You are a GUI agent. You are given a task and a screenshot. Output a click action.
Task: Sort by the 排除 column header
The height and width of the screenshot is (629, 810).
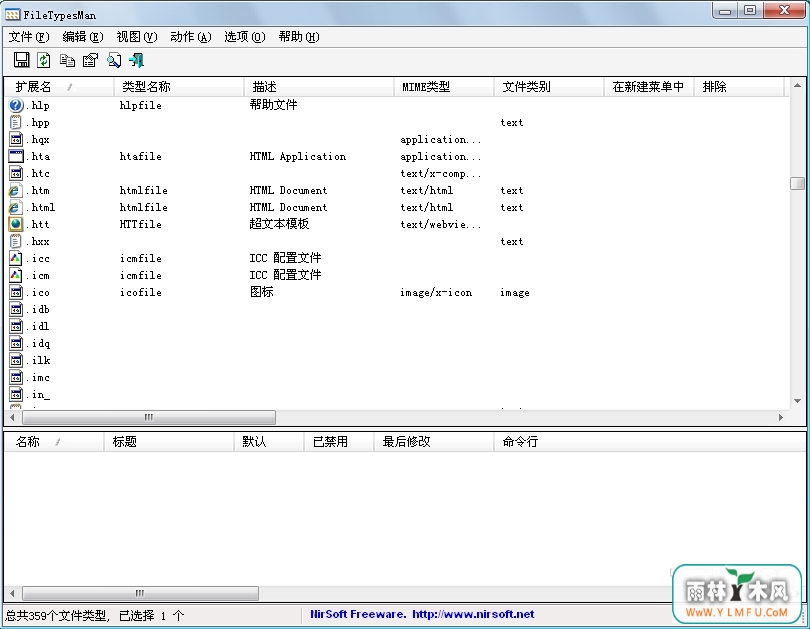739,87
